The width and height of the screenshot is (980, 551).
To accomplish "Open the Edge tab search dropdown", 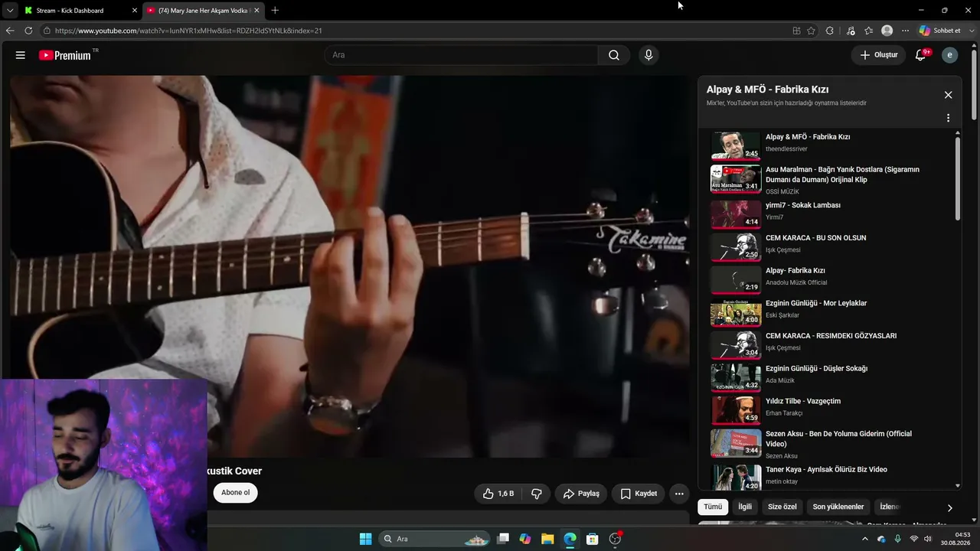I will [10, 10].
